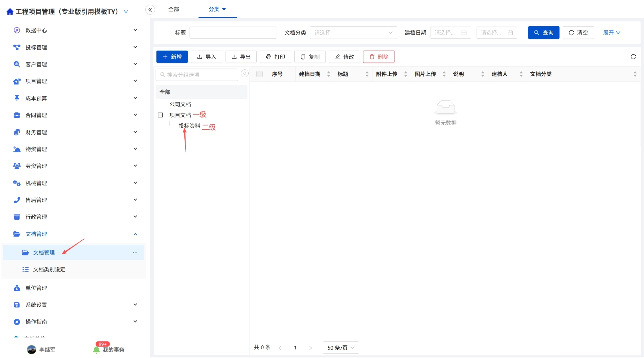Screen dimensions: 644x358
Task: Switch to the 全部 tab
Action: tap(174, 9)
